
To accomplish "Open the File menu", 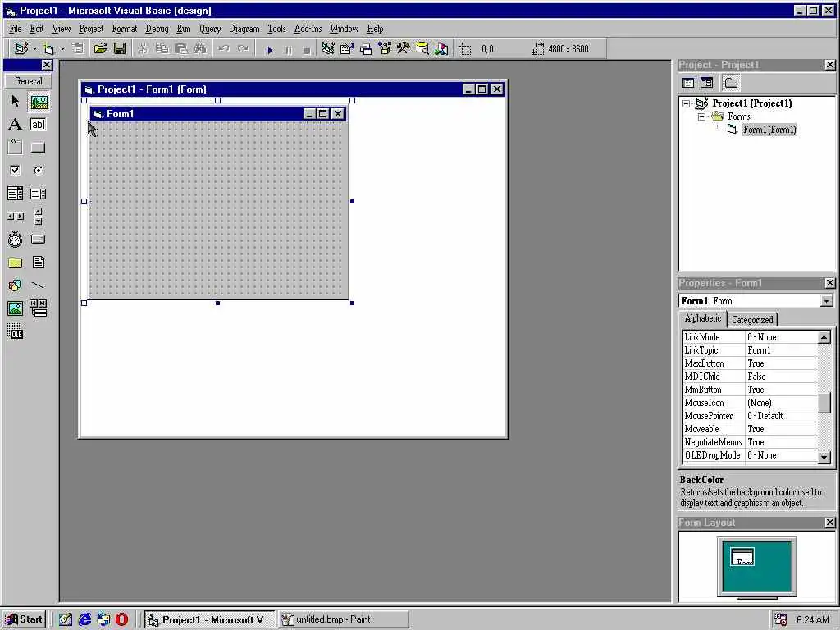I will (x=16, y=29).
